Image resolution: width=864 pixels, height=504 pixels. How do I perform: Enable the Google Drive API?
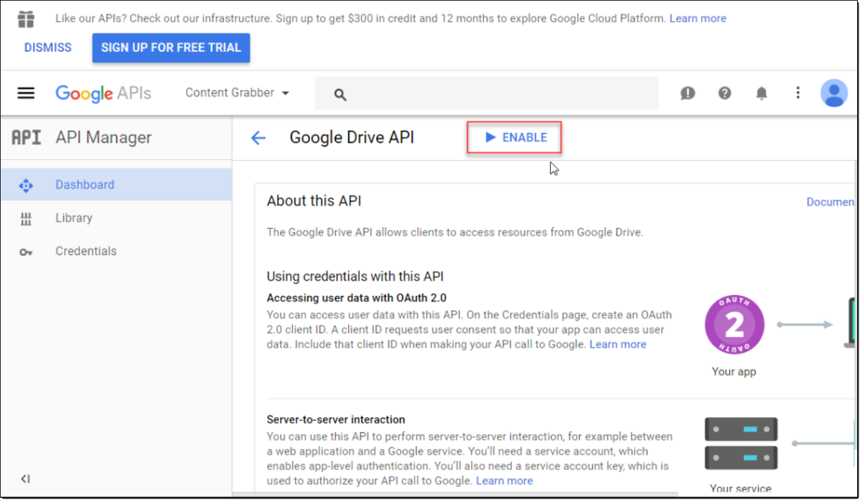pos(515,138)
